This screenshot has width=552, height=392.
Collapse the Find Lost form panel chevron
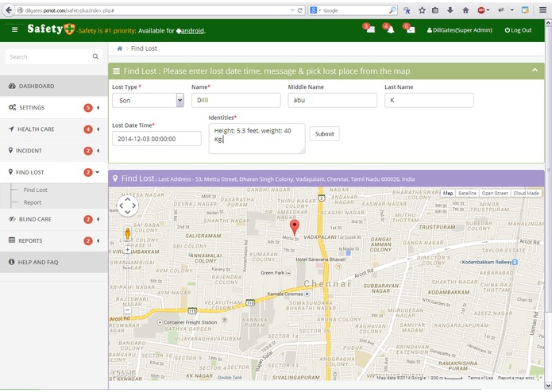pyautogui.click(x=535, y=71)
